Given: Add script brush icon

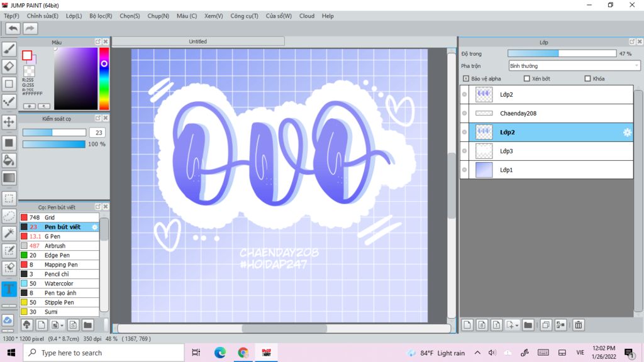Looking at the screenshot, I should coord(73,325).
